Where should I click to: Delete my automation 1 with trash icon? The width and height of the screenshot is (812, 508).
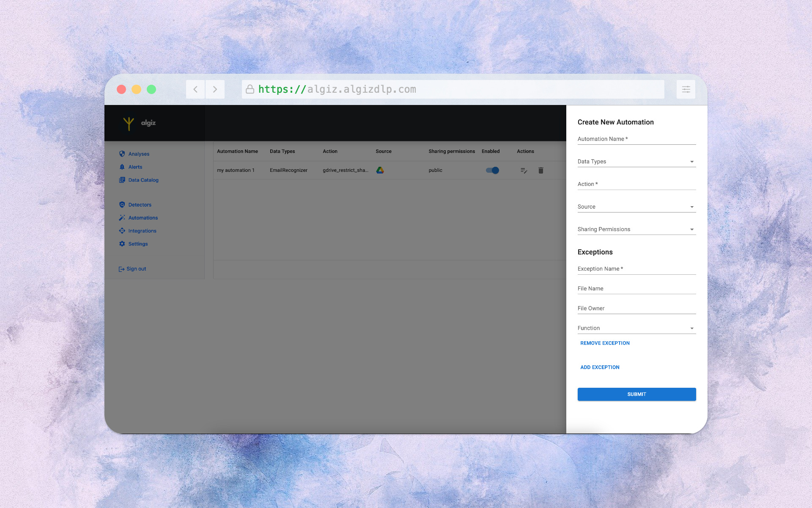coord(540,171)
